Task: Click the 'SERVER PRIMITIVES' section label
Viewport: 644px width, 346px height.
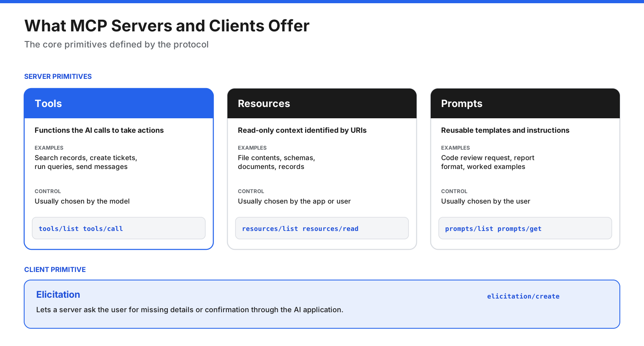Action: [58, 76]
